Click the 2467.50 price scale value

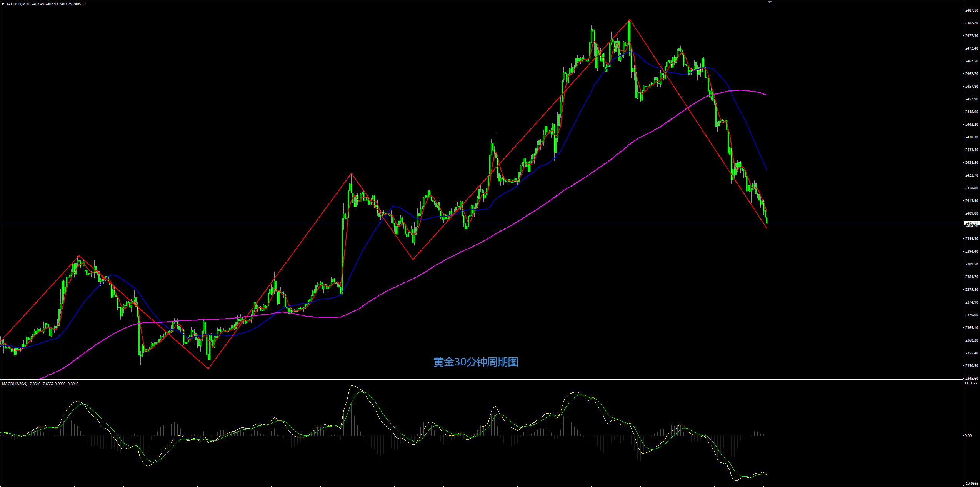click(x=972, y=61)
